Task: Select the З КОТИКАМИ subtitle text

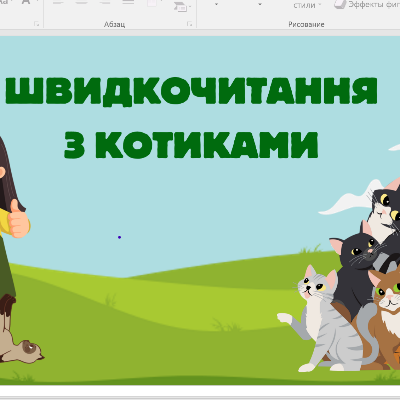Action: [191, 145]
